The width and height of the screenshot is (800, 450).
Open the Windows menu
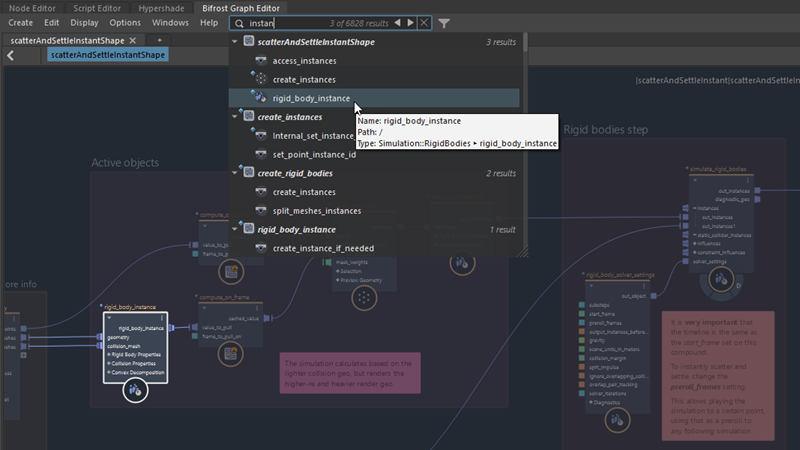pyautogui.click(x=170, y=23)
